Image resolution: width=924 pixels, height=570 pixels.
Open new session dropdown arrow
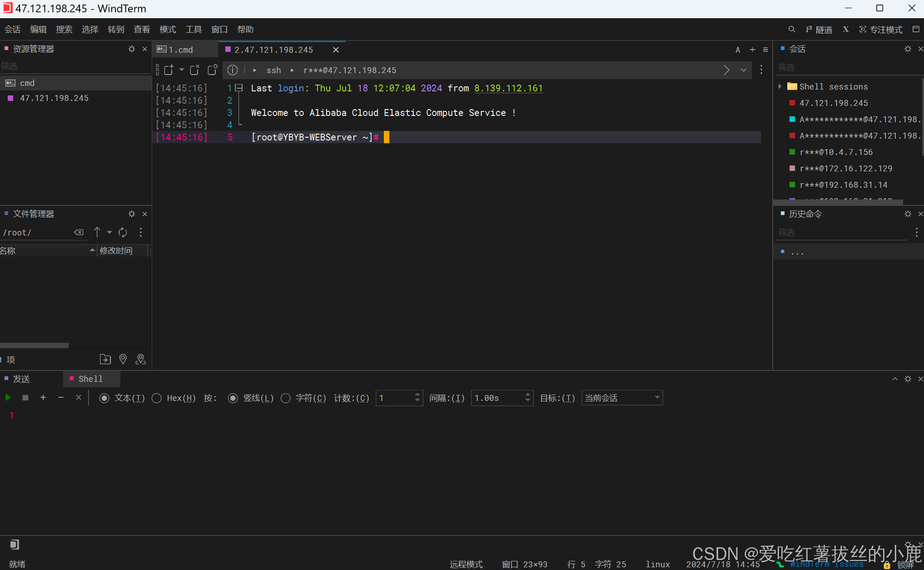(181, 70)
